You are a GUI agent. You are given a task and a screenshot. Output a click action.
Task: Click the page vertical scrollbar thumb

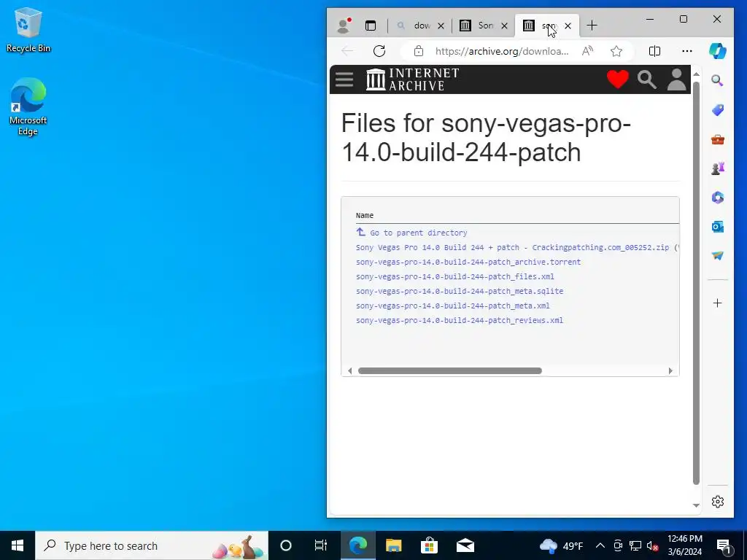tap(696, 284)
